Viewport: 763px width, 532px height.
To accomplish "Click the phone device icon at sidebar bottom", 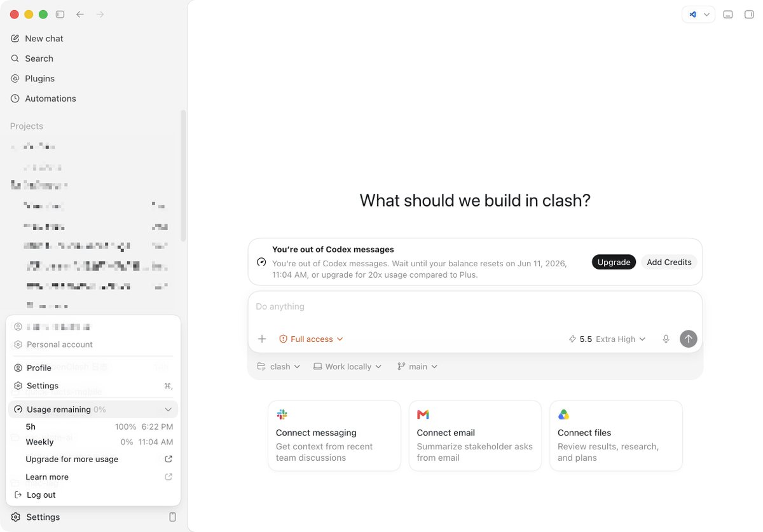I will [172, 517].
